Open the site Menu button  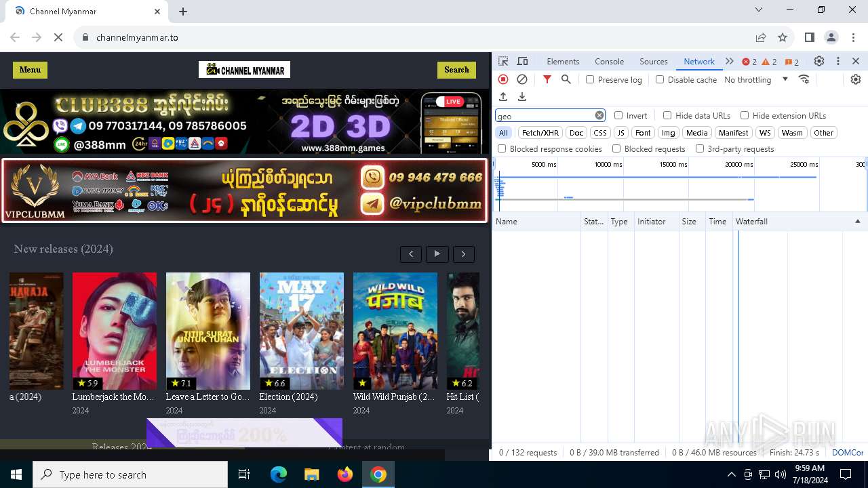point(30,70)
